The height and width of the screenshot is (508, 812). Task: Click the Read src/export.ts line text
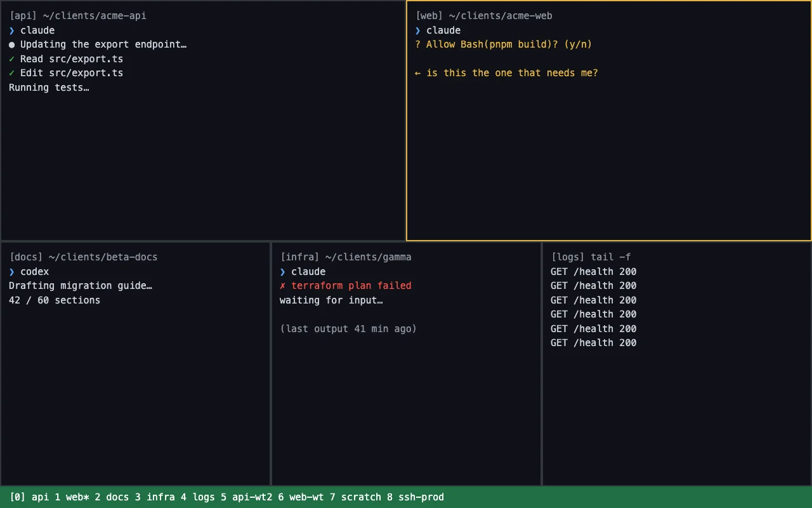[x=72, y=59]
